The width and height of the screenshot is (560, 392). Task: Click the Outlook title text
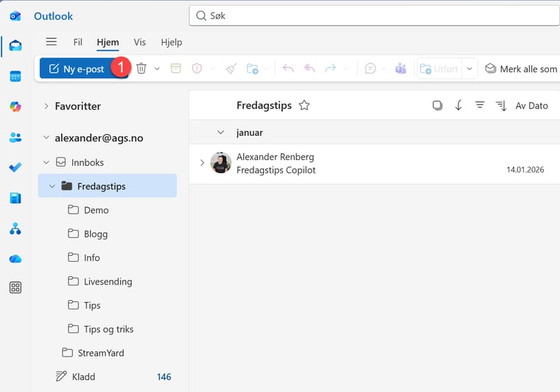coord(53,16)
